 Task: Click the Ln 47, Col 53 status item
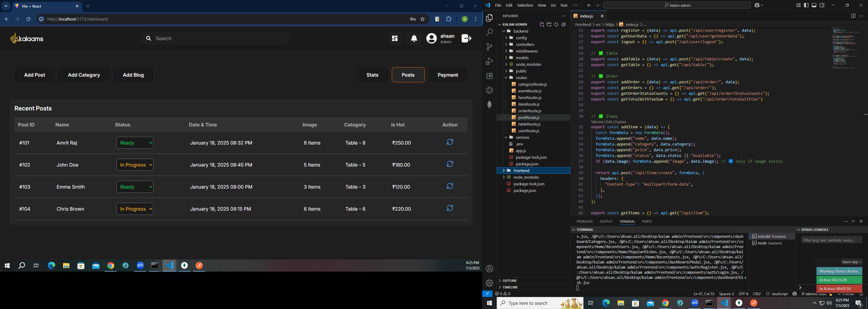pos(704,294)
